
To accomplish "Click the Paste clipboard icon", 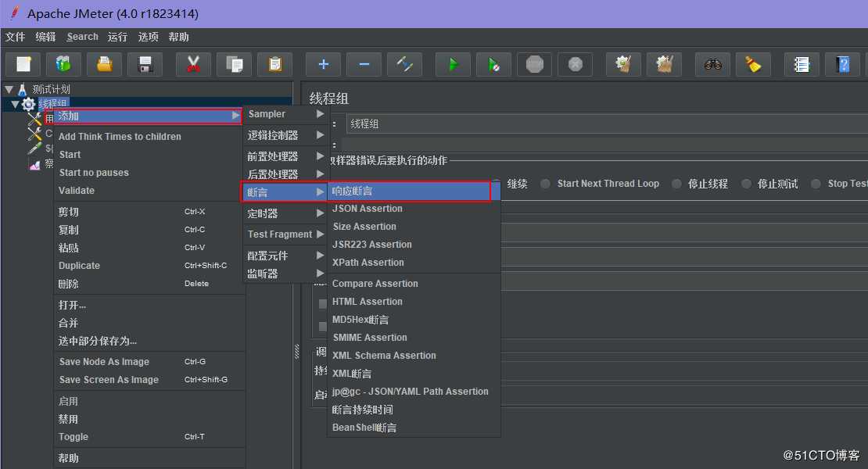I will (x=275, y=65).
